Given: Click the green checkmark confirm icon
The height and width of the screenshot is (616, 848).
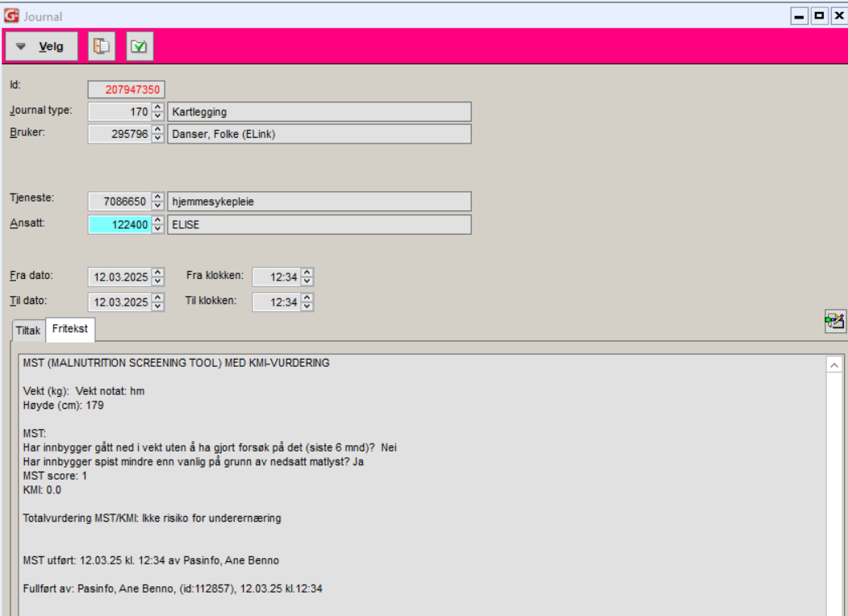Looking at the screenshot, I should [140, 47].
